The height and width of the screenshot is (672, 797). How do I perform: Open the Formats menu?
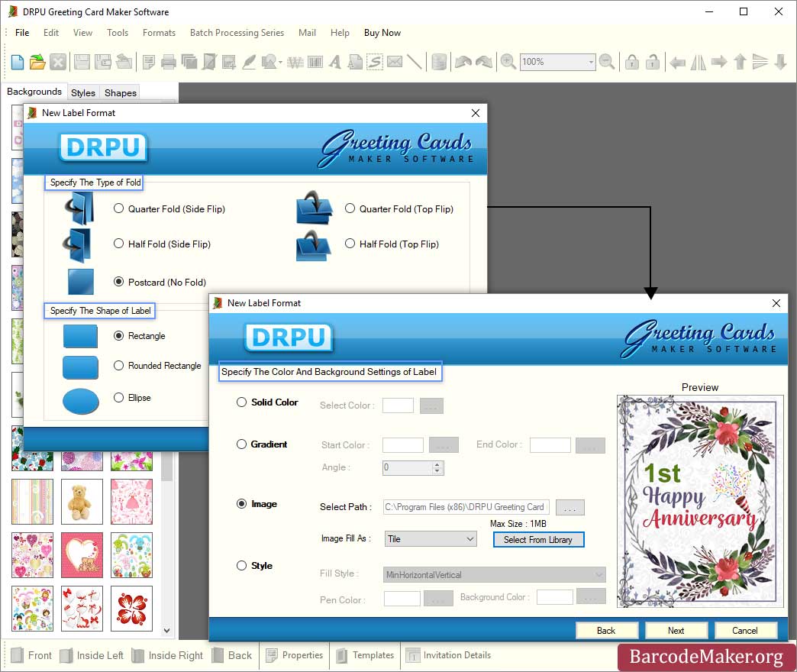coord(159,33)
